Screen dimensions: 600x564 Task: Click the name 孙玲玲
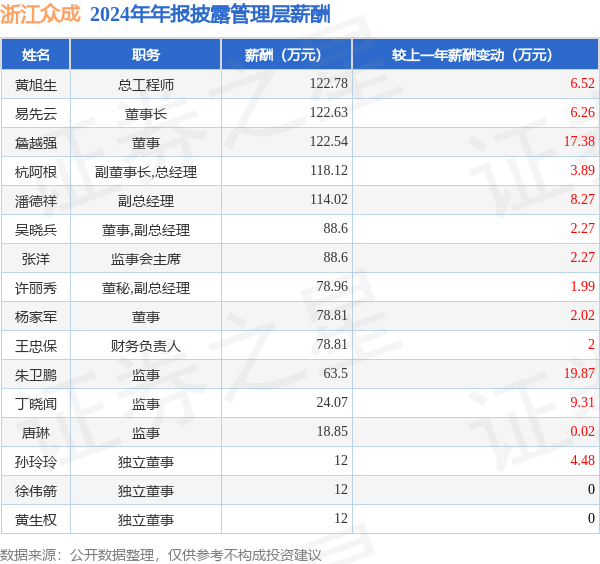point(36,463)
